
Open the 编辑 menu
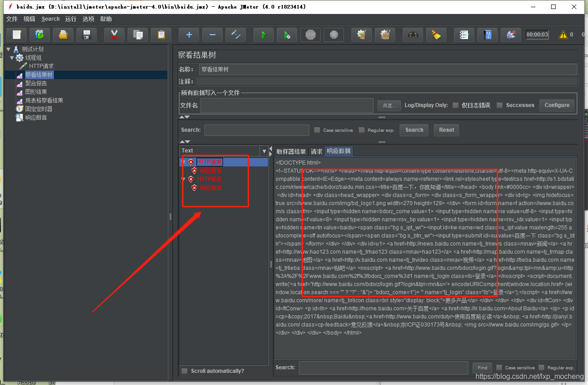pos(29,19)
